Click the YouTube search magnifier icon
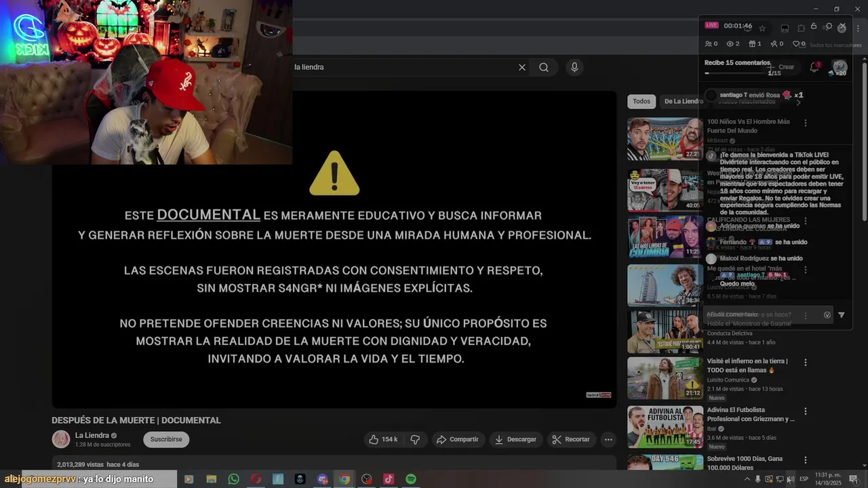868x488 pixels. point(544,67)
